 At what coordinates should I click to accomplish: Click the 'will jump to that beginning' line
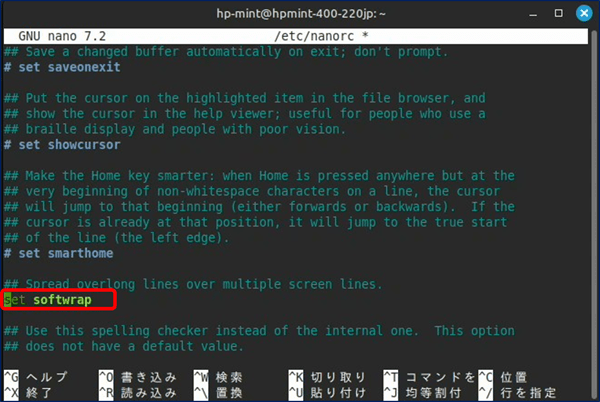259,207
